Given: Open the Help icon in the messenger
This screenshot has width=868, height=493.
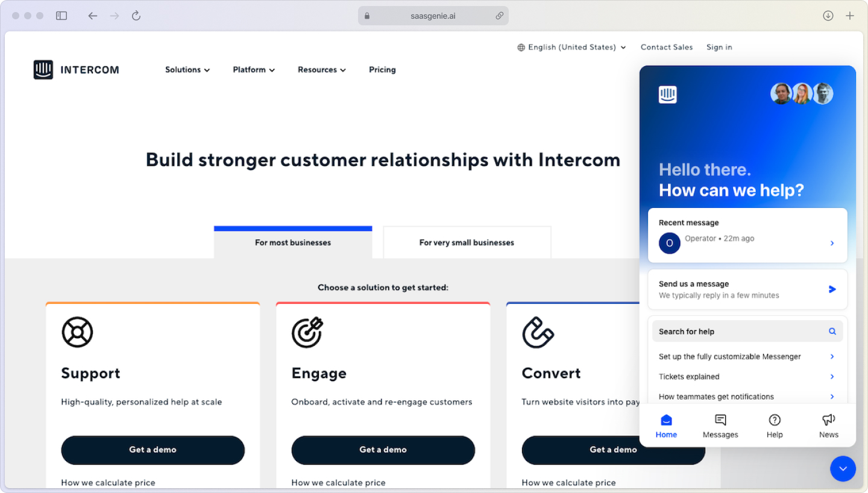Looking at the screenshot, I should pos(775,419).
